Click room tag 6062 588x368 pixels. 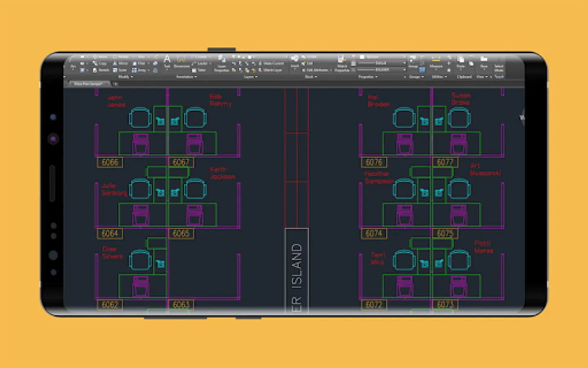pos(110,305)
